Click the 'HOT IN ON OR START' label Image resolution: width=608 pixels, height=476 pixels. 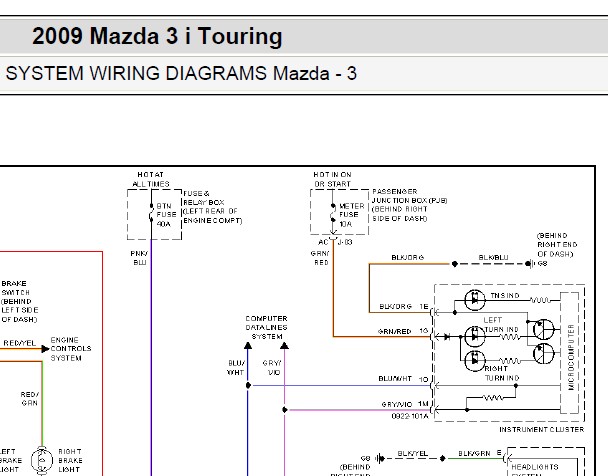pos(332,179)
